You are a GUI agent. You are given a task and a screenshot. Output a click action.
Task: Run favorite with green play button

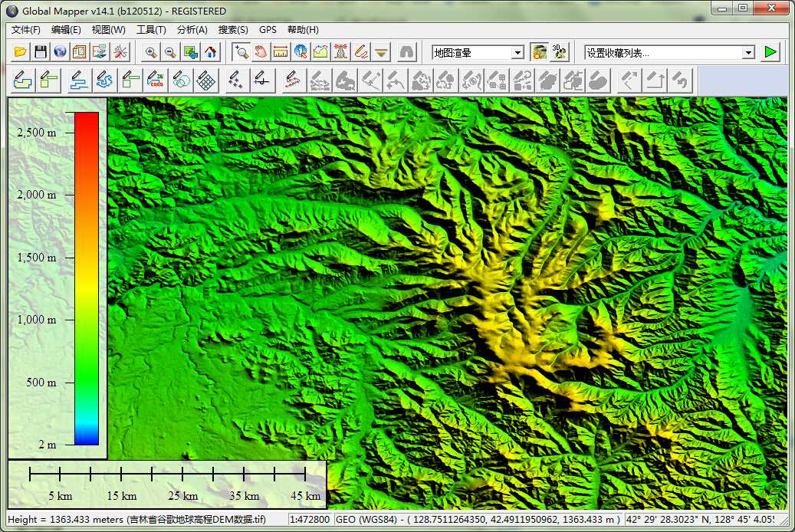pos(770,51)
